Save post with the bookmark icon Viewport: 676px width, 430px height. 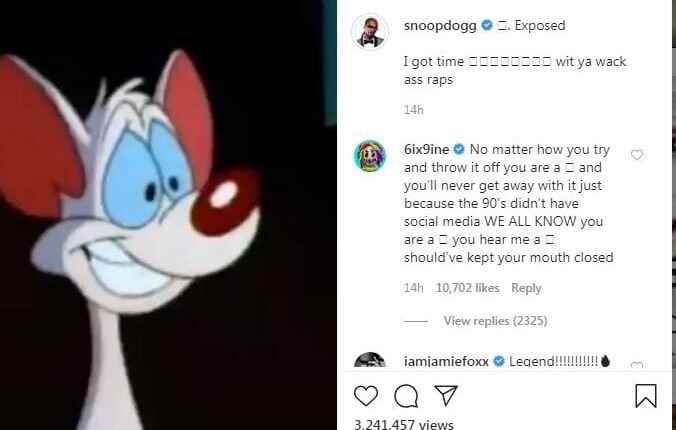click(x=646, y=396)
